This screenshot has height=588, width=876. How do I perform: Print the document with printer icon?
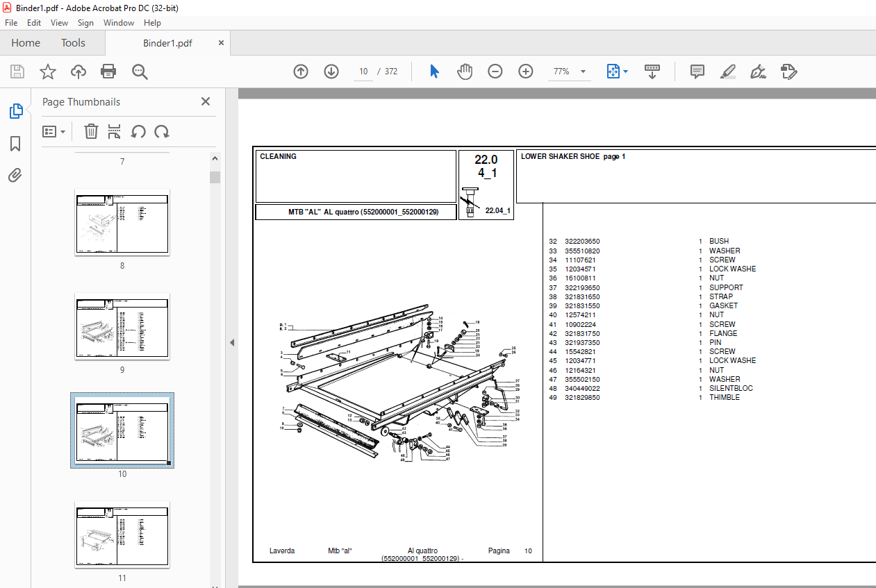tap(108, 72)
